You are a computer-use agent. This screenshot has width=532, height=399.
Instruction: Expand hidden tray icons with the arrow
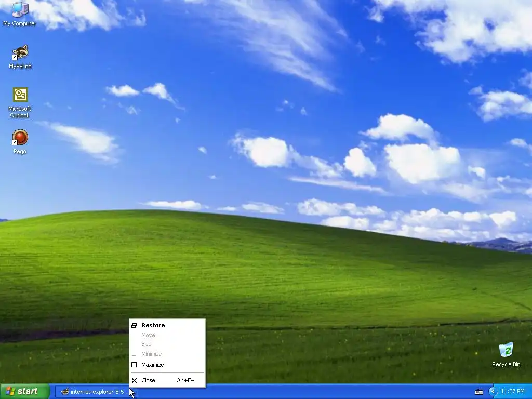click(493, 392)
